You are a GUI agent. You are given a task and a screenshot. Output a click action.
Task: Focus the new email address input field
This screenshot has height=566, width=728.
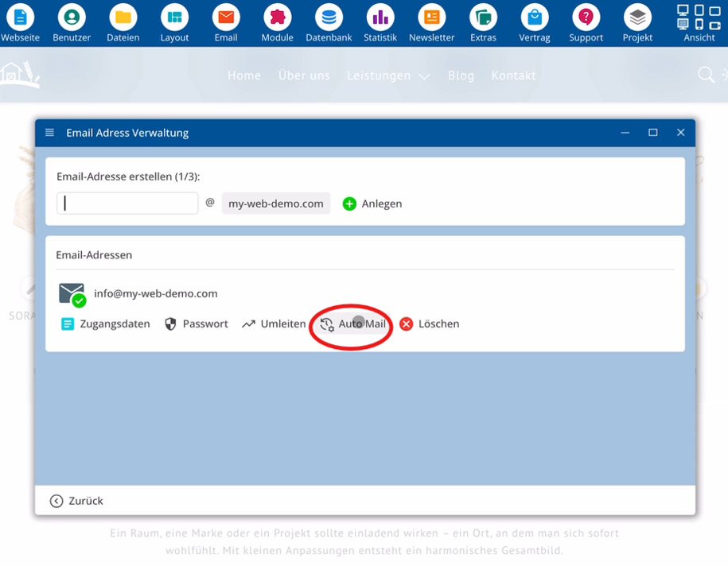(x=127, y=204)
